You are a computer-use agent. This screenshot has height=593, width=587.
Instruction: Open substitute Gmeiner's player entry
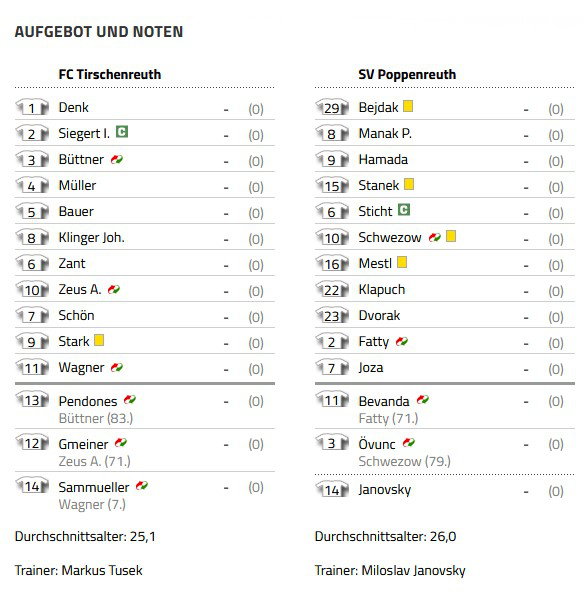point(83,444)
